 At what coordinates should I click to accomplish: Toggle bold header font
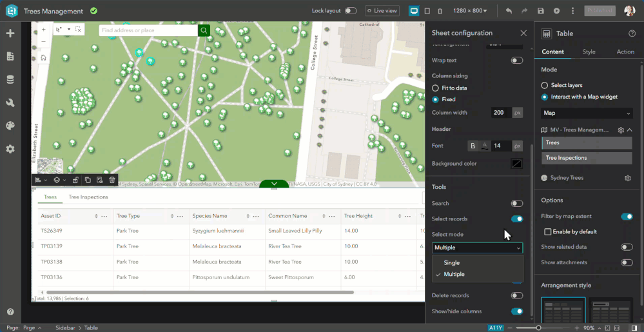tap(473, 146)
